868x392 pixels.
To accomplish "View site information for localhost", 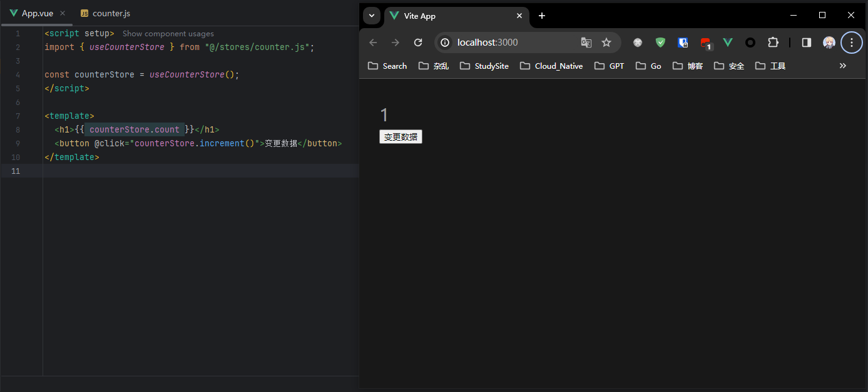I will (x=445, y=43).
